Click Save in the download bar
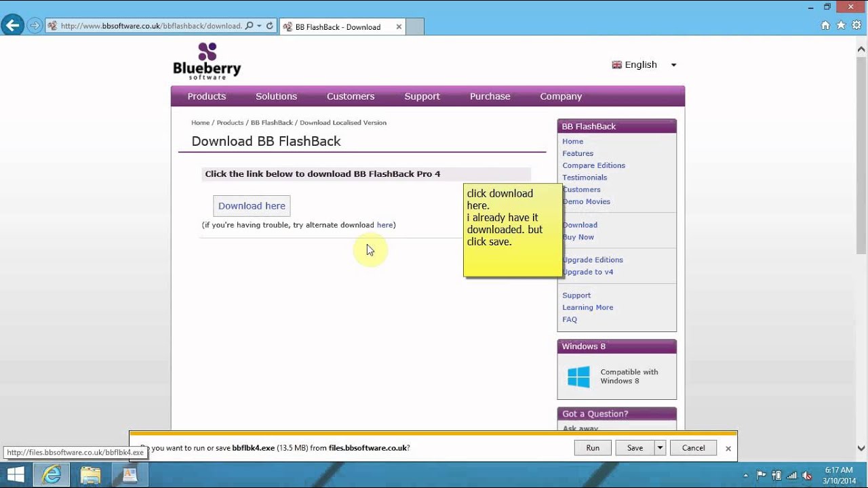Image resolution: width=868 pixels, height=488 pixels. 635,448
